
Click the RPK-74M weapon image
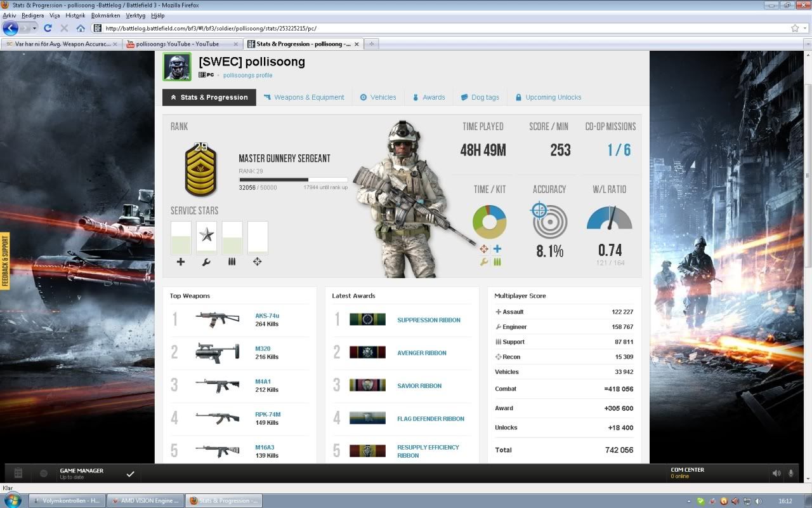[x=218, y=418]
